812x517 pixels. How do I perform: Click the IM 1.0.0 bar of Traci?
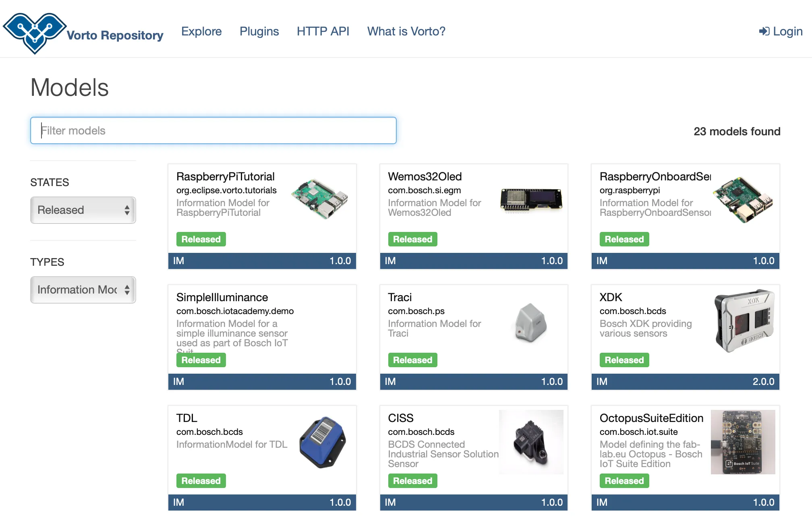click(474, 382)
